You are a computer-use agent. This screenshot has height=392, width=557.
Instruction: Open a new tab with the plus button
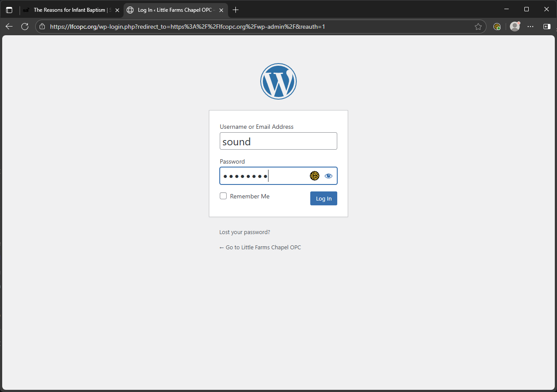(x=235, y=10)
